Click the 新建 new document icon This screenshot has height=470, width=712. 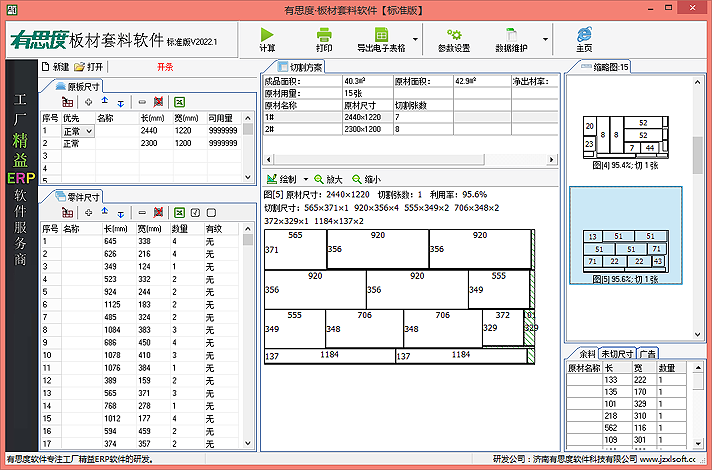click(45, 67)
